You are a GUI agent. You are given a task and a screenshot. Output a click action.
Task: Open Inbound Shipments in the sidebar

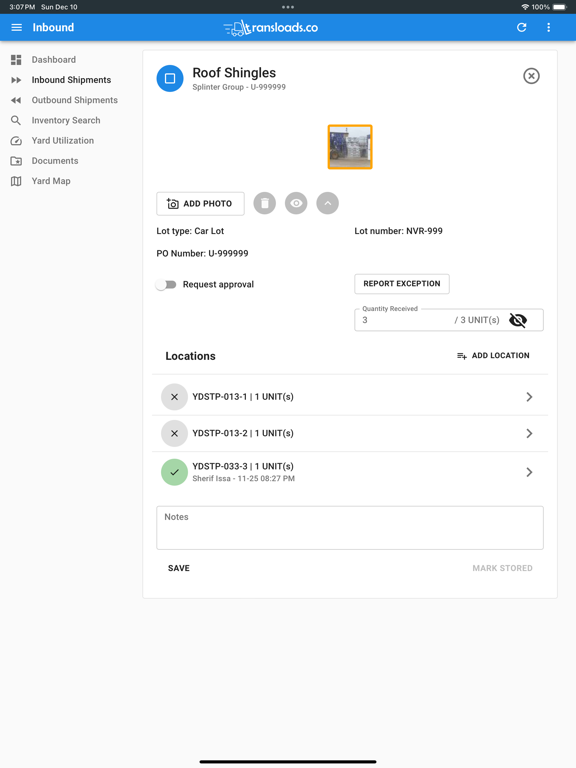coord(72,80)
